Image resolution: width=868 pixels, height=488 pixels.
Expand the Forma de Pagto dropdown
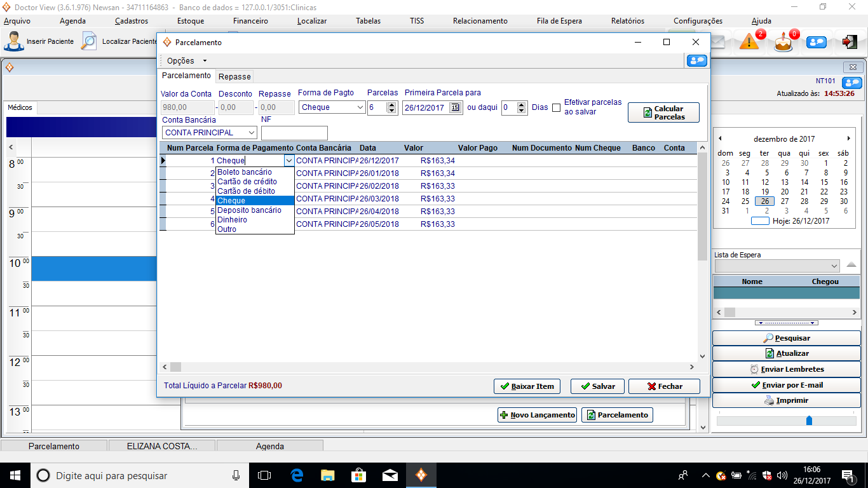(360, 107)
